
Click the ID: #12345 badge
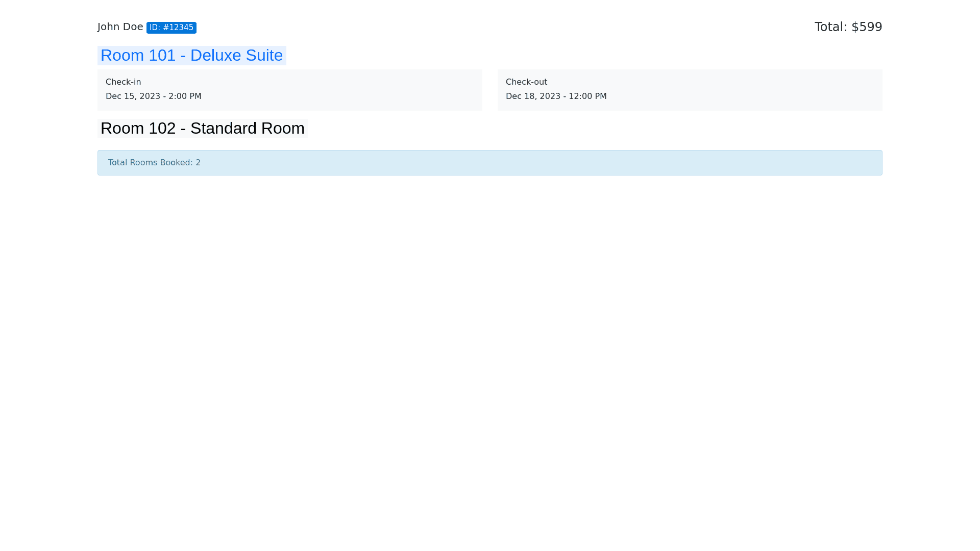click(x=171, y=28)
